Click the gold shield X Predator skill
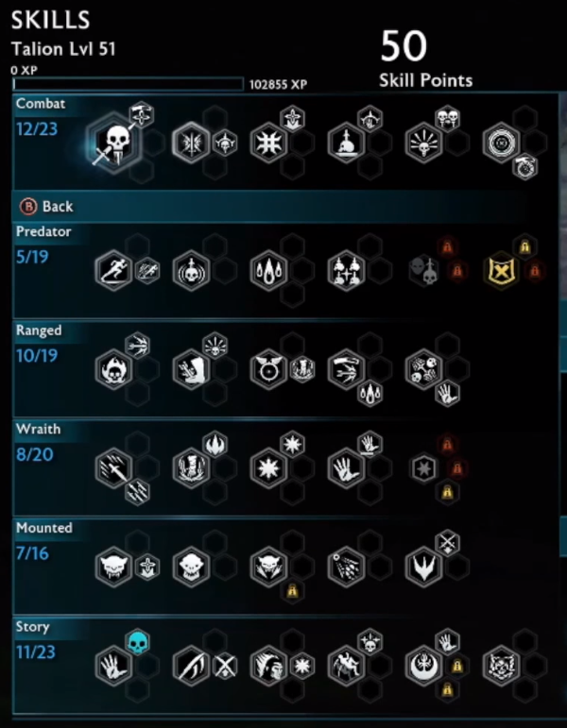This screenshot has width=567, height=728. pos(501,271)
